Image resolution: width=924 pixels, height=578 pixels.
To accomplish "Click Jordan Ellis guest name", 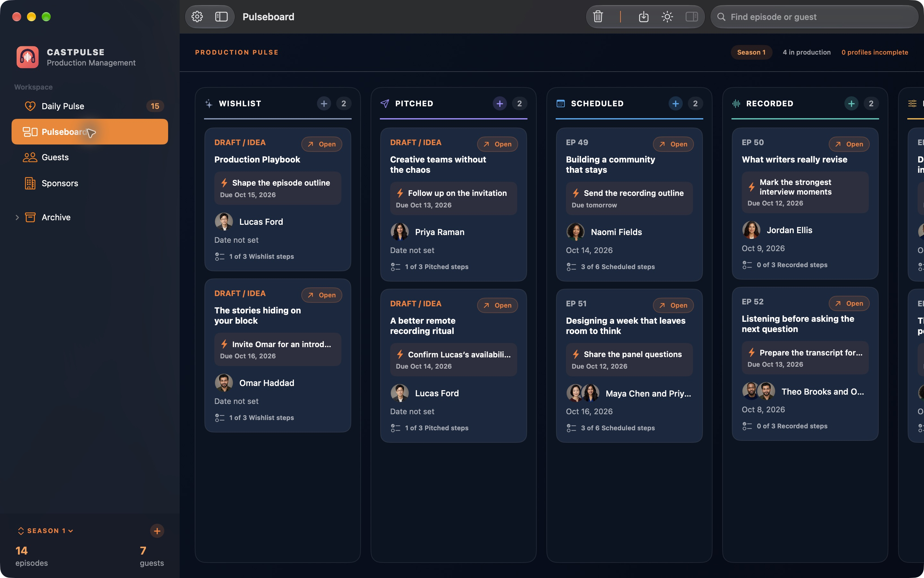I will coord(789,230).
